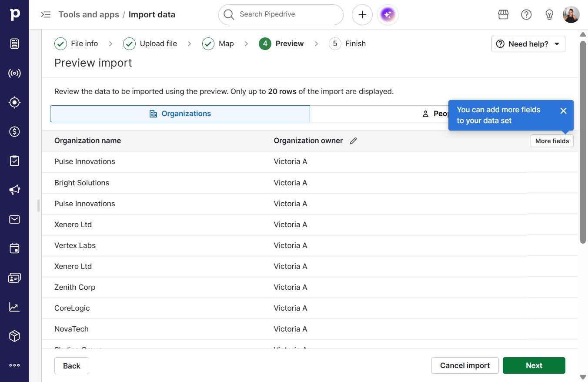Screen dimensions: 588x382
Task: Click the Organization name column header
Action: (x=87, y=141)
